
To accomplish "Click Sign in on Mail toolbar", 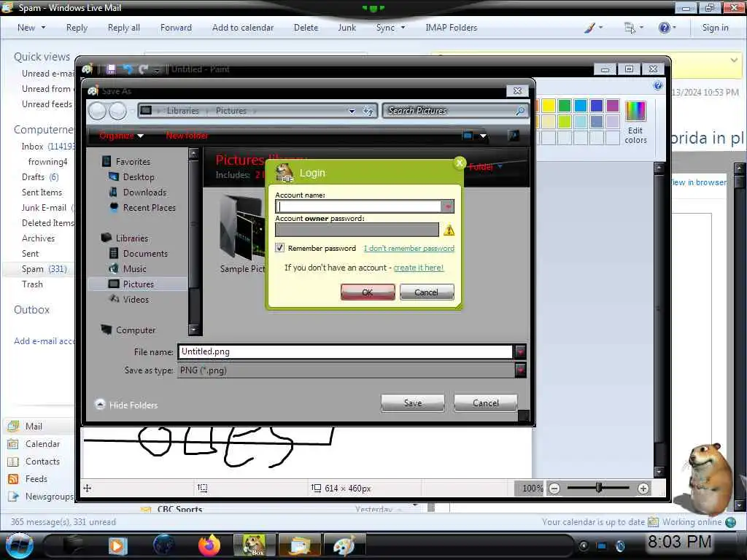I will [x=715, y=28].
